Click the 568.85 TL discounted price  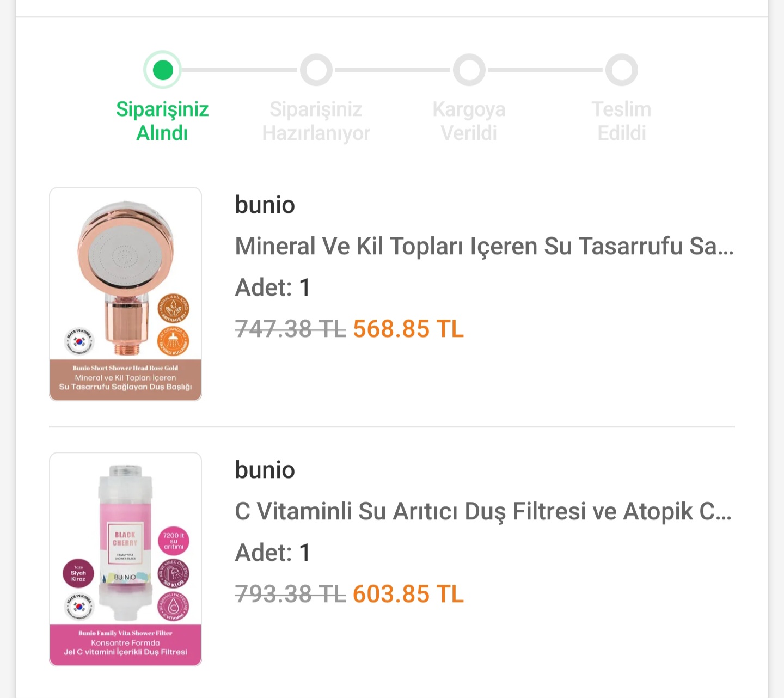(x=408, y=329)
